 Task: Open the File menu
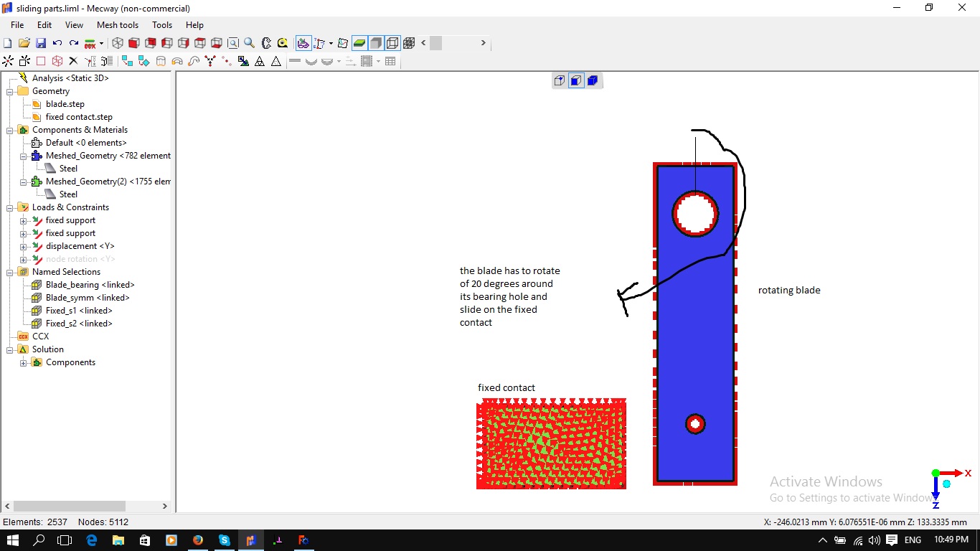click(17, 25)
